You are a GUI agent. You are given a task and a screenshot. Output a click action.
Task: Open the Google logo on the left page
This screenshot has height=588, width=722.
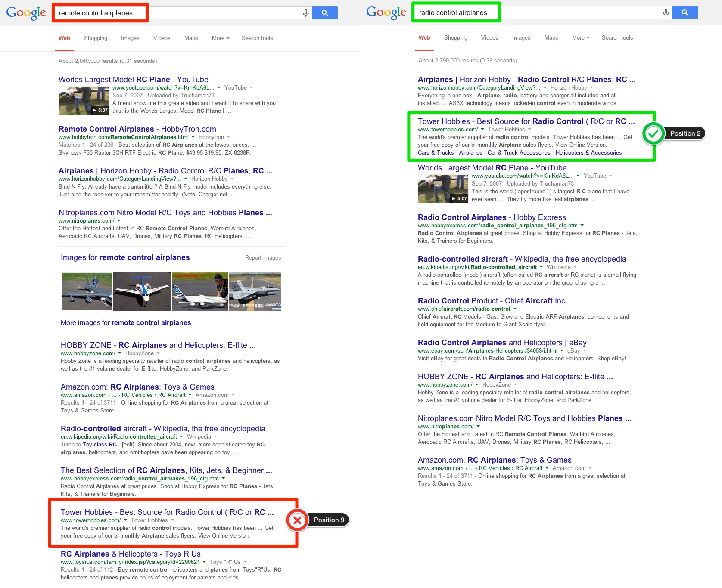(26, 13)
